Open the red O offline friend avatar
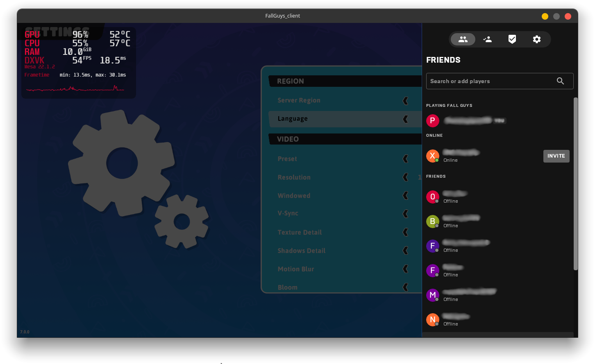Viewport: 595px width, 364px height. tap(433, 197)
